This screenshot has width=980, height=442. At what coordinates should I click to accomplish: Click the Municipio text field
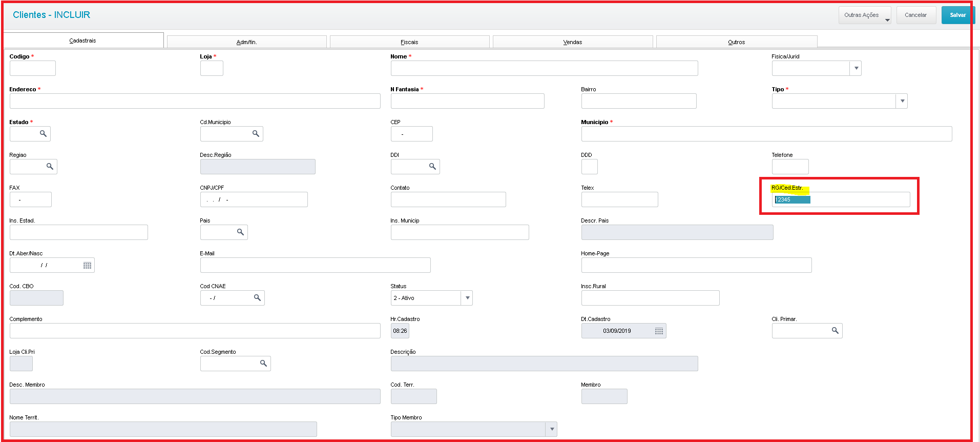pyautogui.click(x=766, y=134)
